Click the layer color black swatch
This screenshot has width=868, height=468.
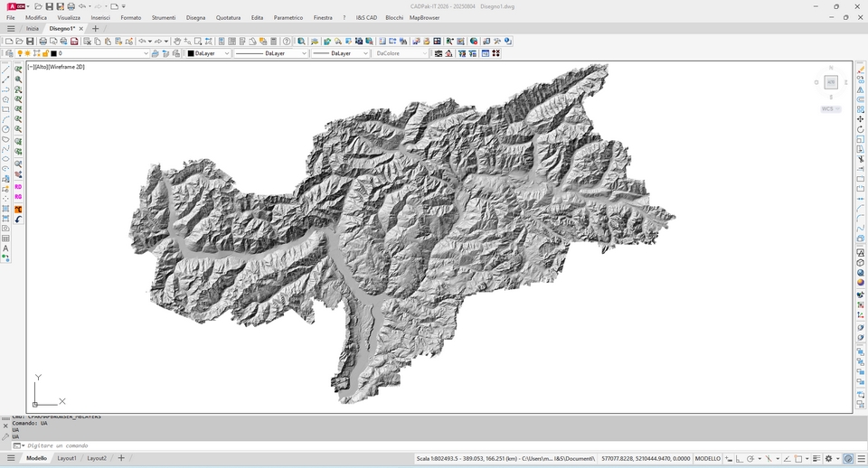pos(53,53)
